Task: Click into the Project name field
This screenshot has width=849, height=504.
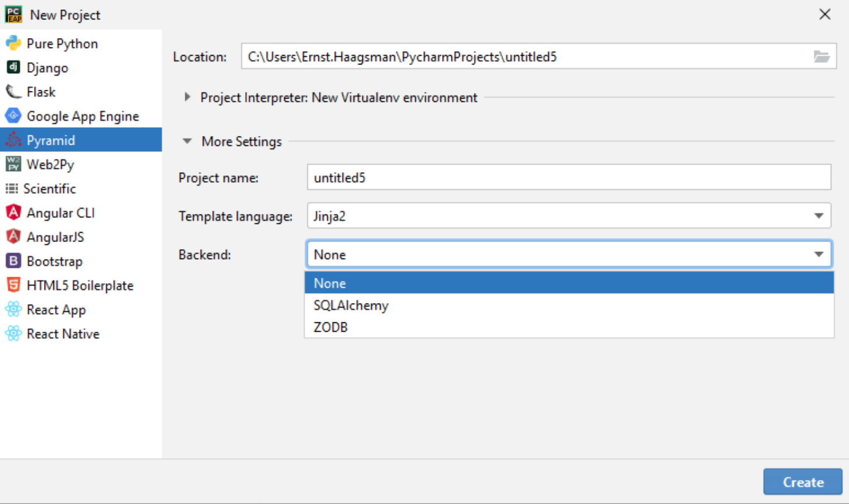Action: point(569,178)
